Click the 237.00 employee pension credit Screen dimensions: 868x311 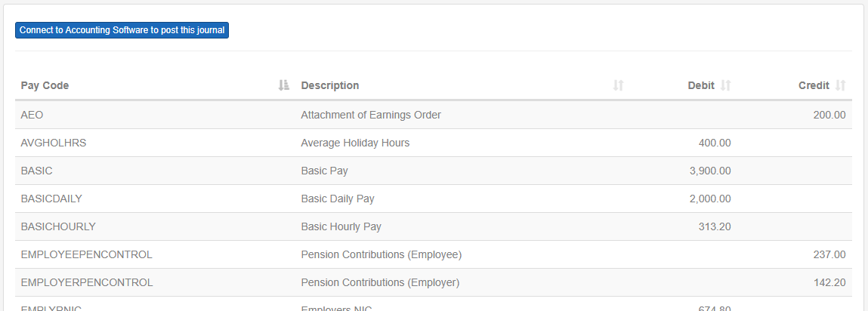829,254
